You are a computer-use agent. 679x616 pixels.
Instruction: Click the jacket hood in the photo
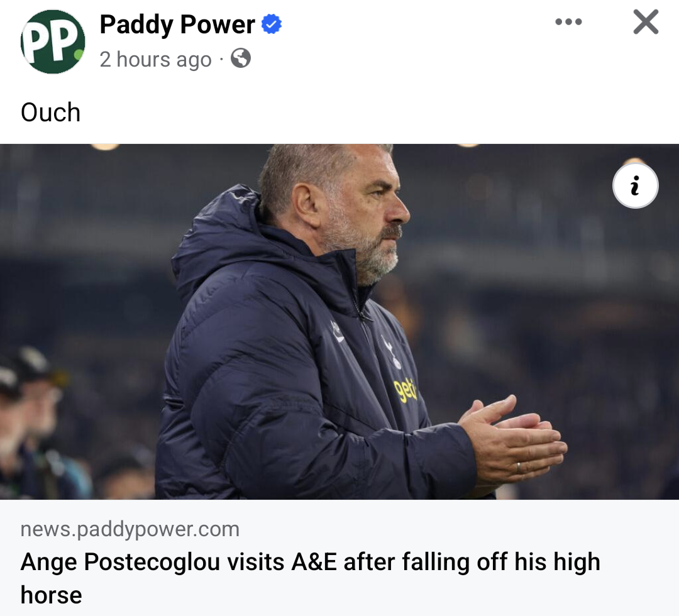[214, 233]
